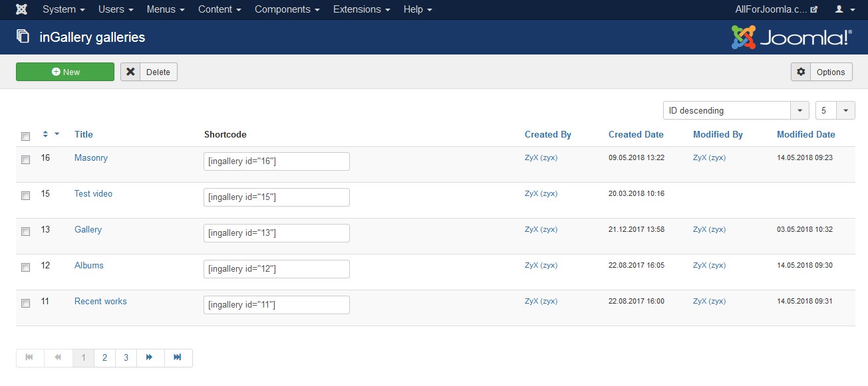This screenshot has height=386, width=868.
Task: Open the Components menu
Action: 287,9
